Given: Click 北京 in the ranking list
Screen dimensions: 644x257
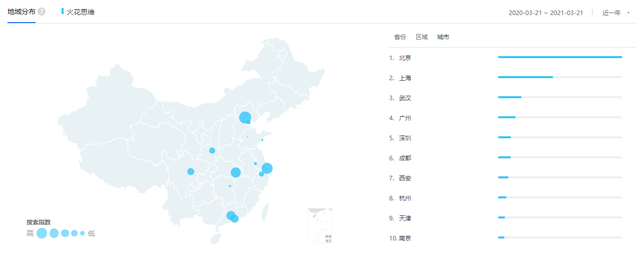Looking at the screenshot, I should pos(405,58).
